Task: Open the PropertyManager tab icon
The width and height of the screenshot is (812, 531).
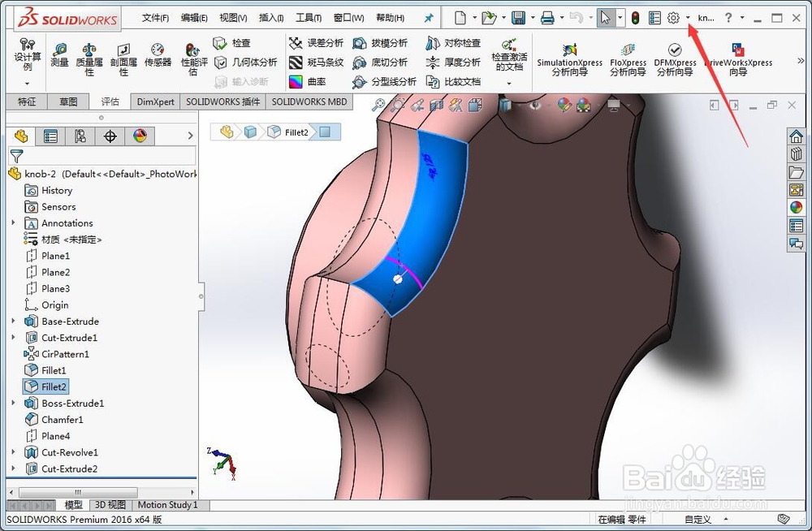Action: tap(50, 136)
